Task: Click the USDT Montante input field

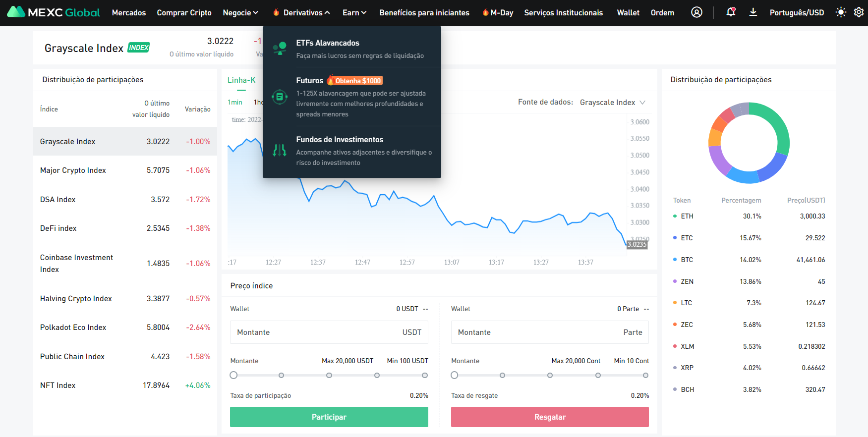Action: 329,332
